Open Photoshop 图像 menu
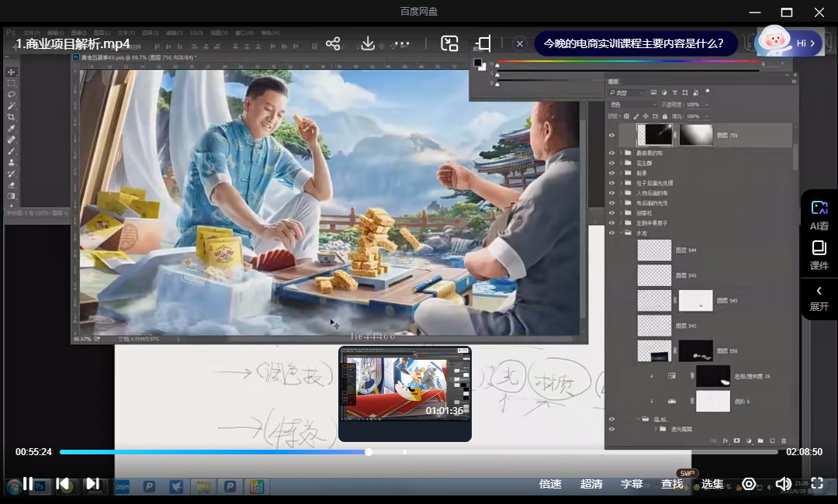 pos(78,33)
